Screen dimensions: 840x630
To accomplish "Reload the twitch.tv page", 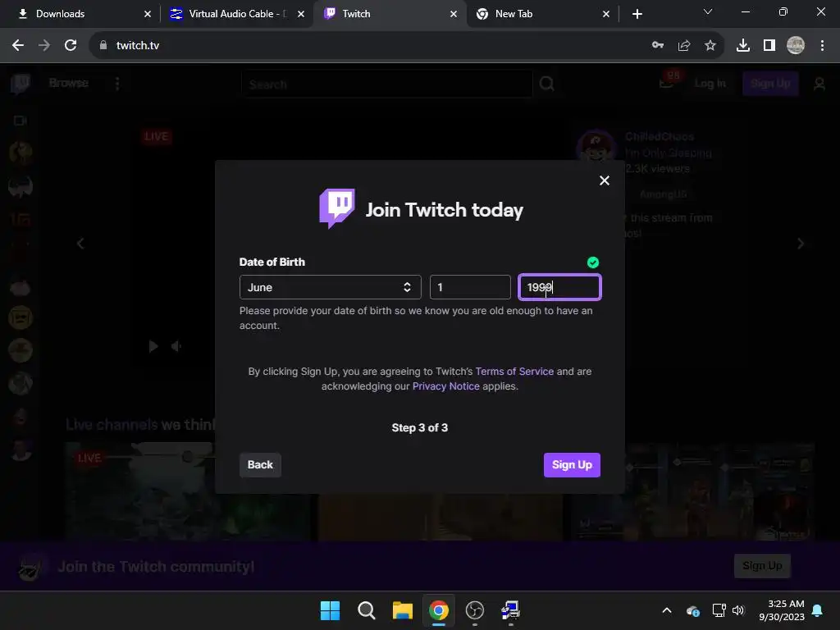I will (x=71, y=46).
